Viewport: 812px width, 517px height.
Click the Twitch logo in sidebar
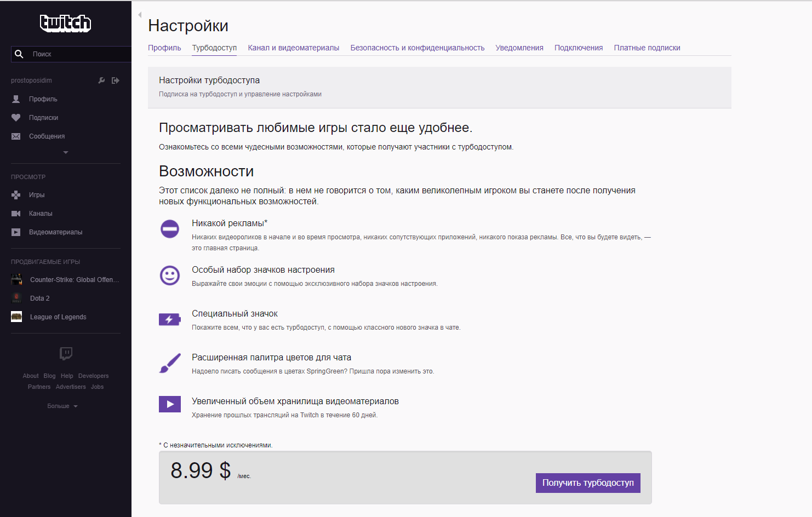[65, 23]
